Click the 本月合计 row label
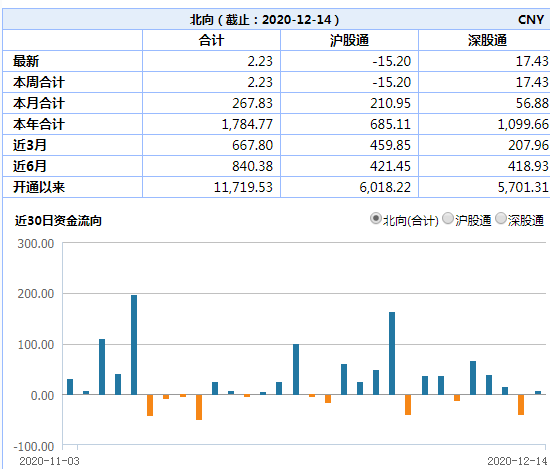The image size is (550, 469). point(39,103)
